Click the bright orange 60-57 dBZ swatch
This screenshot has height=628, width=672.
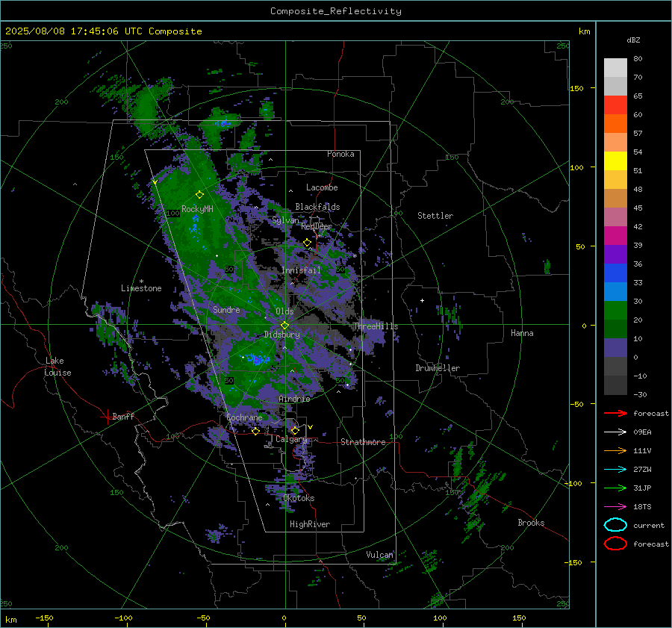click(615, 124)
